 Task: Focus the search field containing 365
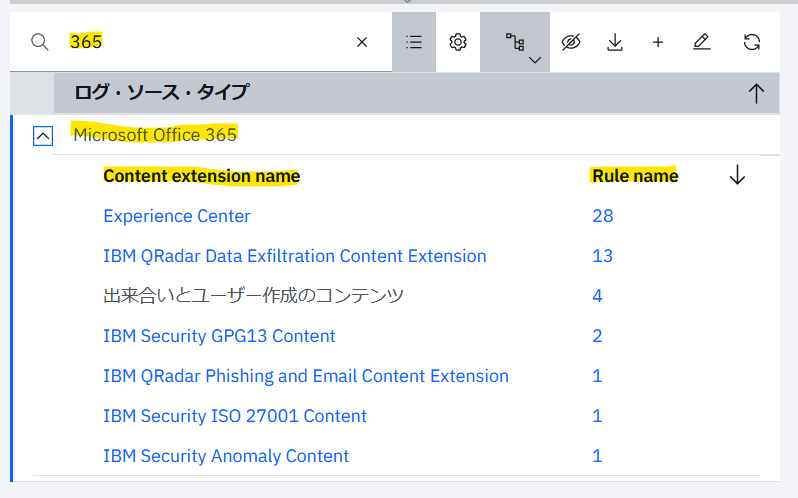tap(206, 42)
